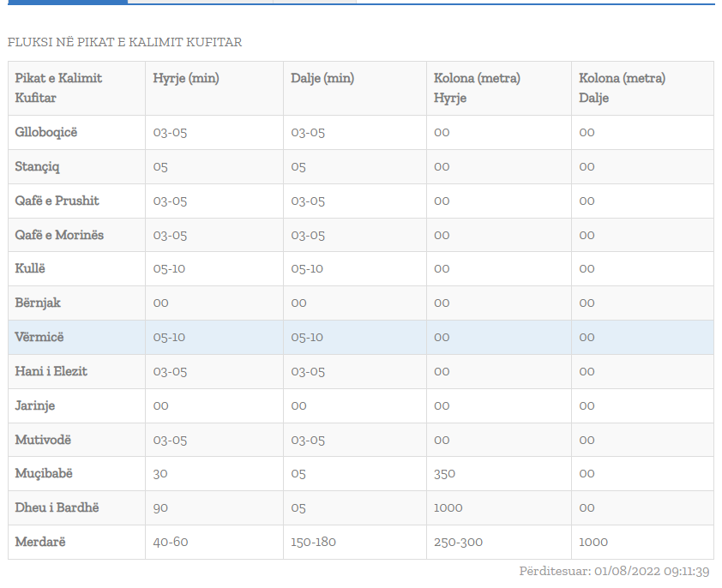Click the Kolona (metra) Hyrje header
Screen dimensions: 722x588
click(477, 87)
